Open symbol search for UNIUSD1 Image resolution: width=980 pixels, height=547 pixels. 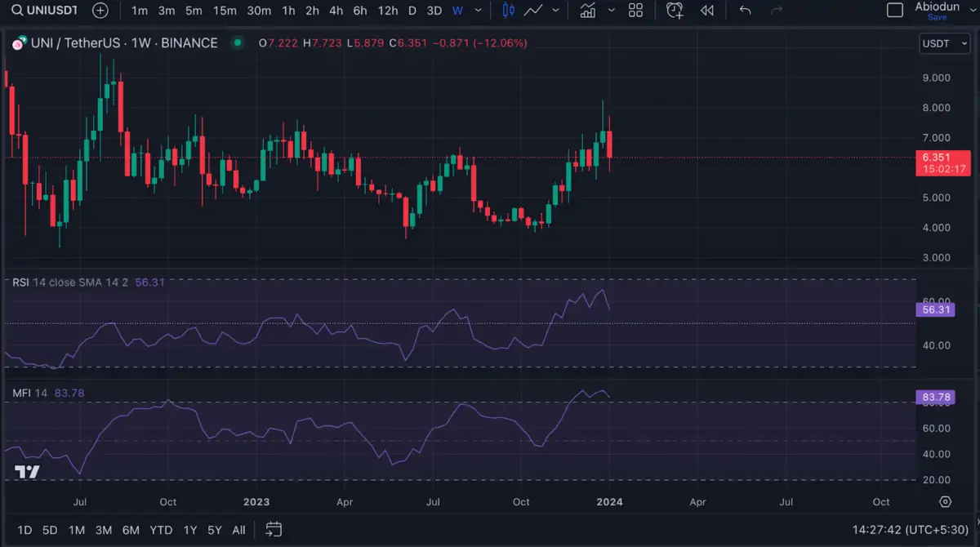click(x=44, y=11)
